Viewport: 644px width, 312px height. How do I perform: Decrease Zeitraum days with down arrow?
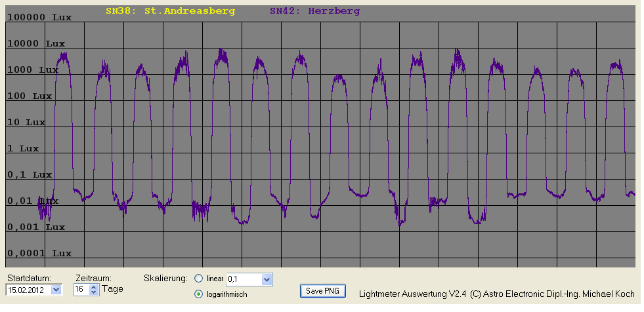pyautogui.click(x=94, y=292)
